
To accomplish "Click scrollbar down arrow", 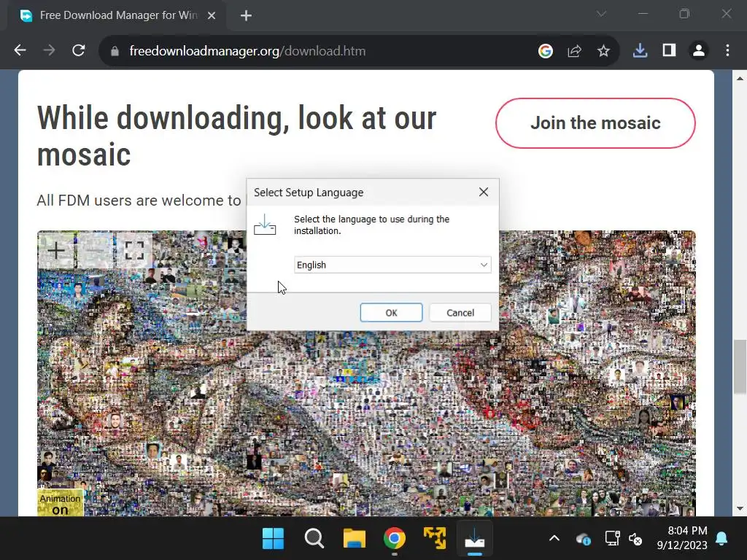I will pyautogui.click(x=740, y=508).
